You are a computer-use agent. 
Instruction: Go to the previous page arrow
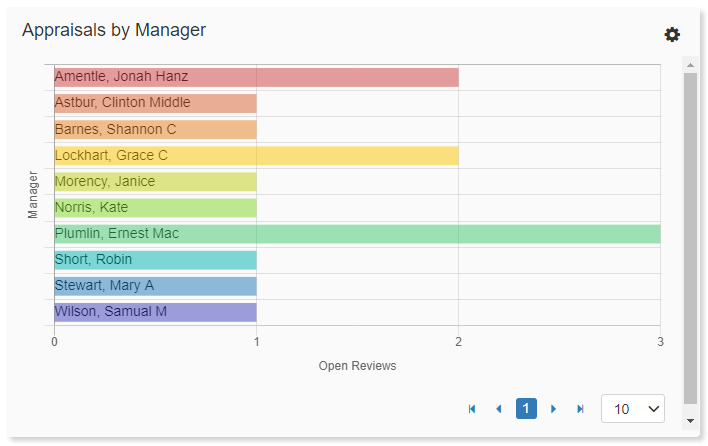(x=499, y=409)
